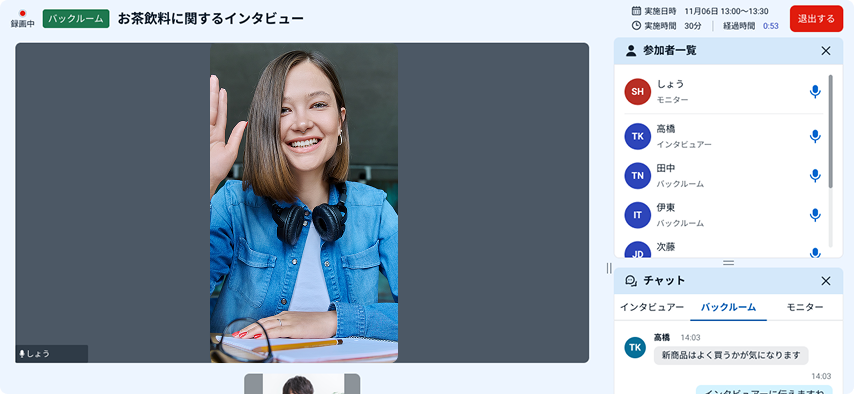Click the elapsed time value 0:53
854x394 pixels.
(x=771, y=26)
